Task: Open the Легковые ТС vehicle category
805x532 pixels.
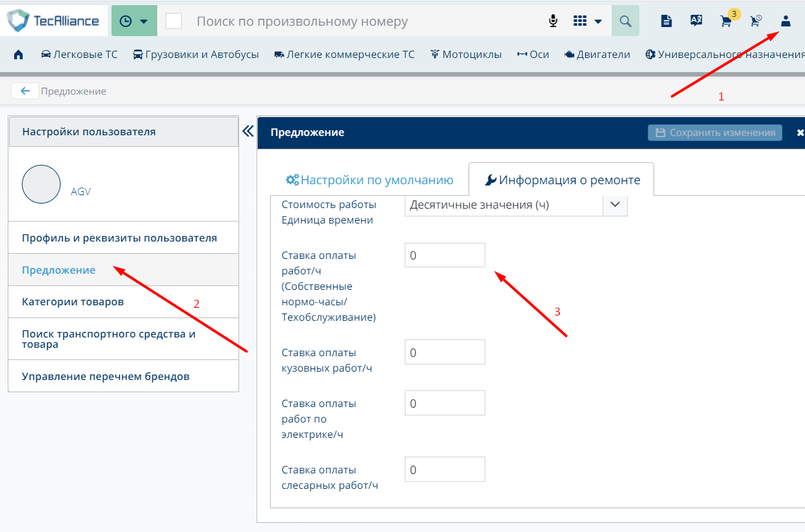Action: coord(79,55)
